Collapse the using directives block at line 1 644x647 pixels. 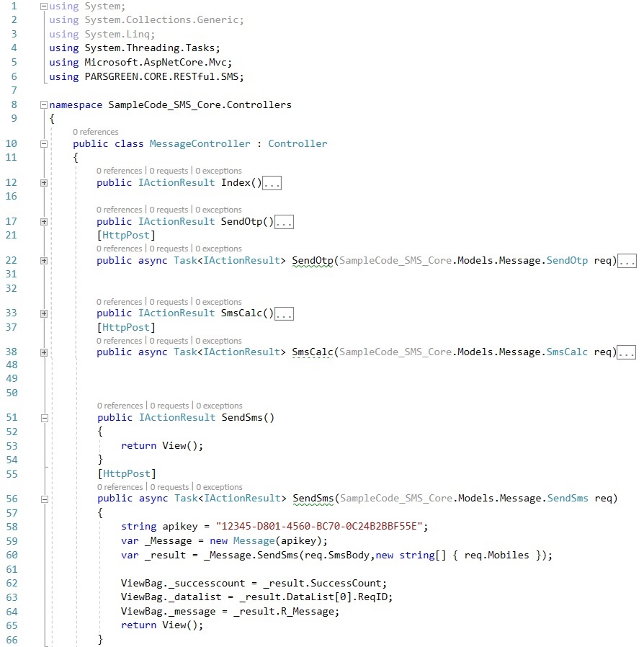pyautogui.click(x=44, y=6)
